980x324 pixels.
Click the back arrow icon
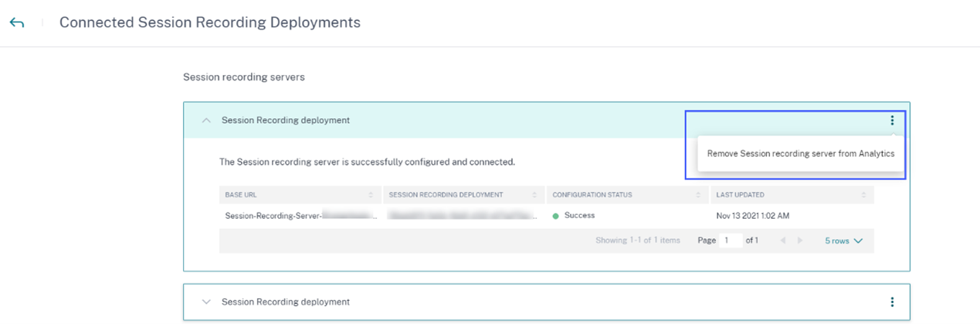click(x=17, y=23)
